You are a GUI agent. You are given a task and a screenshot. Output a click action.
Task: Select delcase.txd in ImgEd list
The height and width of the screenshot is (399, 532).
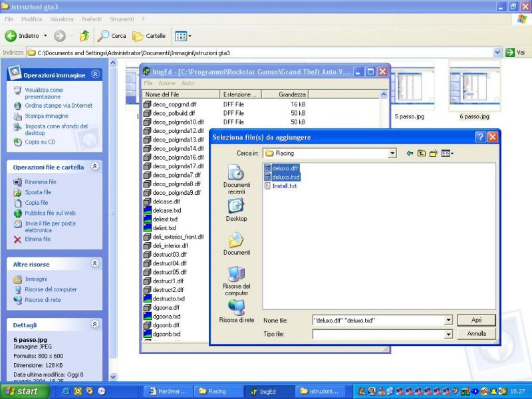click(x=167, y=210)
